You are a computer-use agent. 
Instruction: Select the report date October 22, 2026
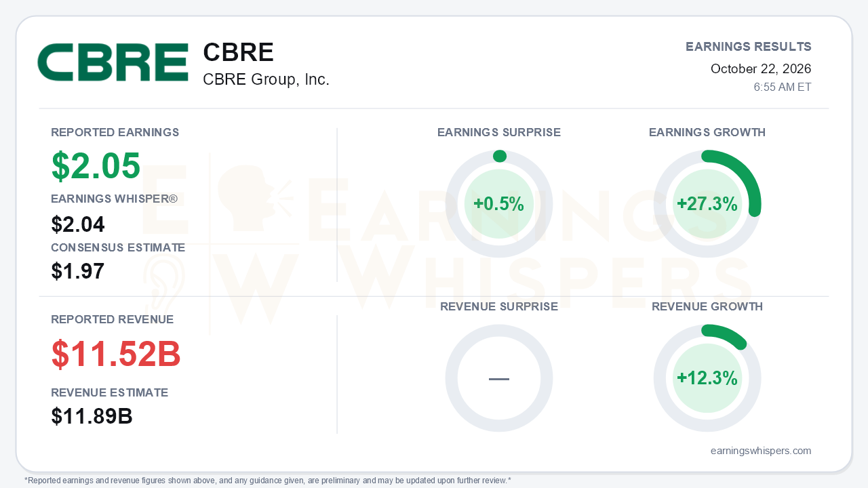(761, 68)
